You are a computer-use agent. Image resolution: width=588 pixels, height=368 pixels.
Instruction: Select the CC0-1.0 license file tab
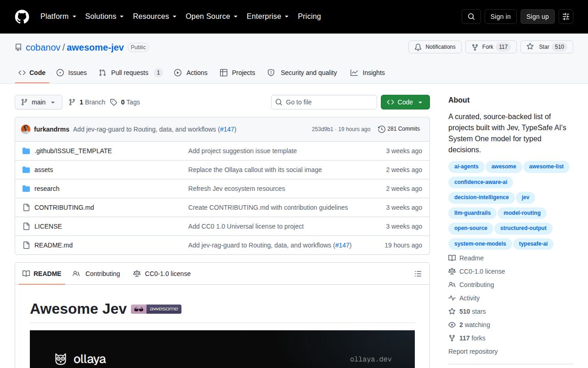(162, 274)
